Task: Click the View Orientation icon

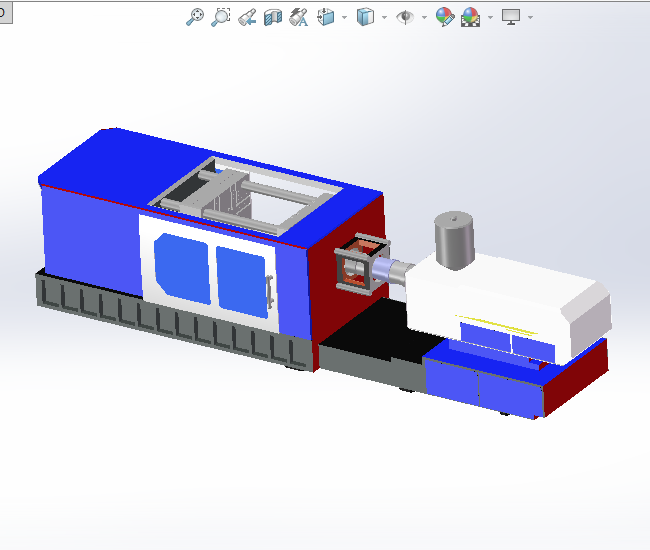Action: [x=326, y=17]
